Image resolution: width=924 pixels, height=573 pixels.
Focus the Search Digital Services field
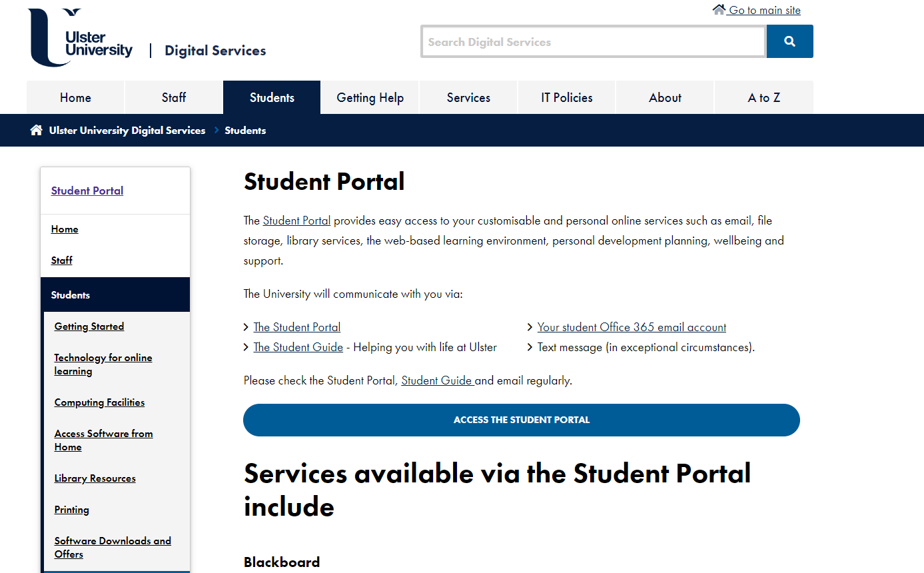point(594,41)
